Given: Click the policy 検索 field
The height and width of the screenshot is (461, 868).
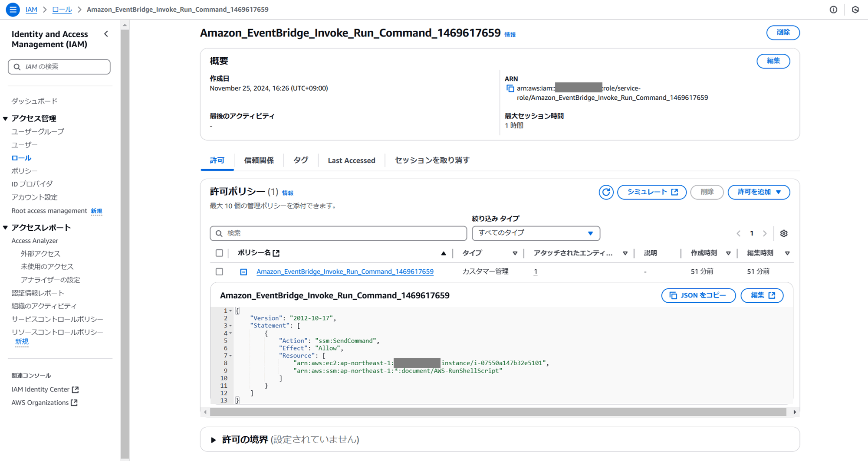Looking at the screenshot, I should click(x=339, y=233).
